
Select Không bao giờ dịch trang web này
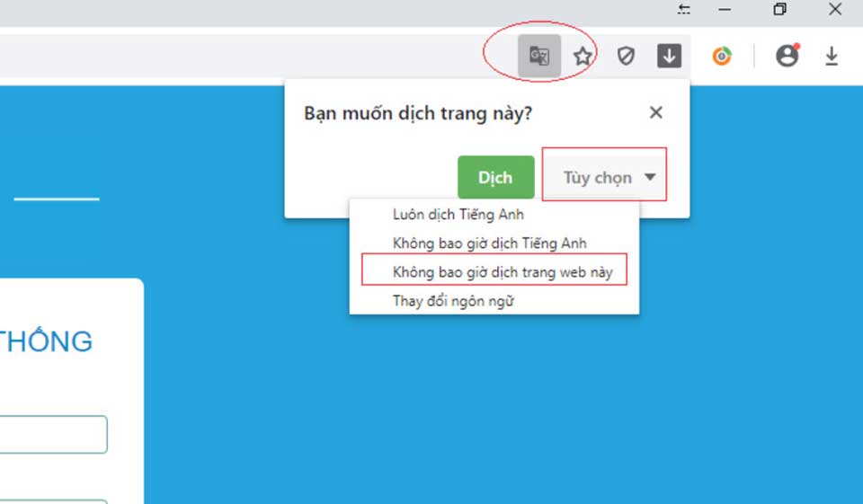coord(494,272)
